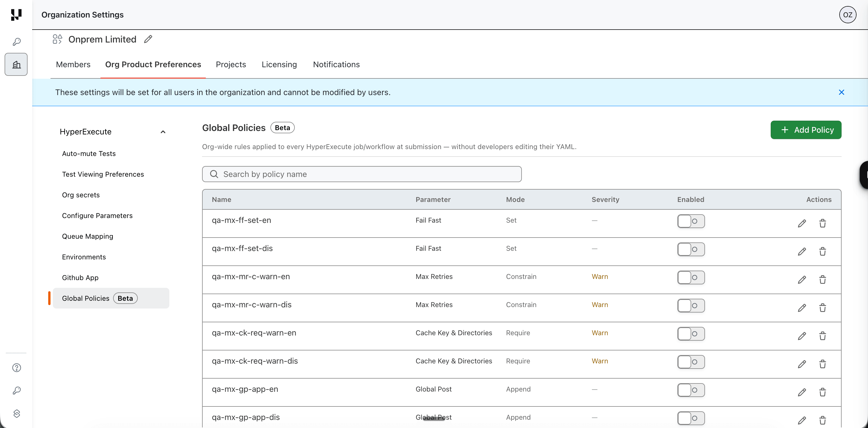Click the Mode column header
The width and height of the screenshot is (868, 428).
[515, 200]
